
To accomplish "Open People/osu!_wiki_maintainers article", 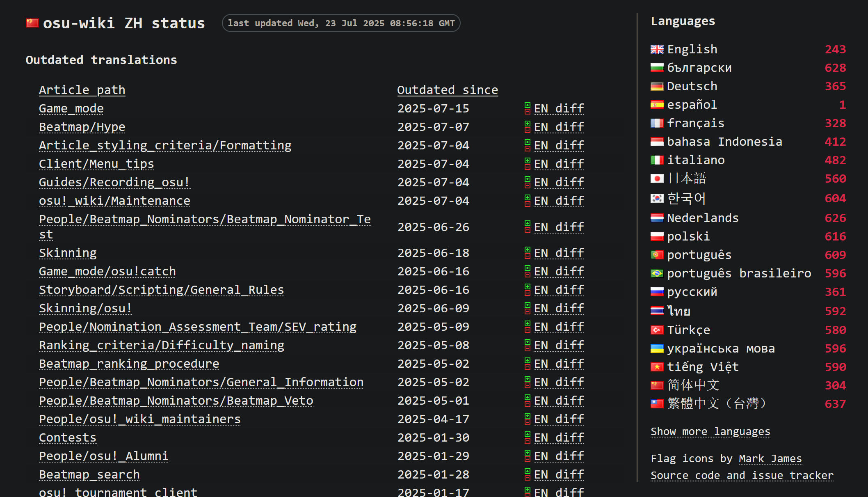I will pyautogui.click(x=140, y=419).
